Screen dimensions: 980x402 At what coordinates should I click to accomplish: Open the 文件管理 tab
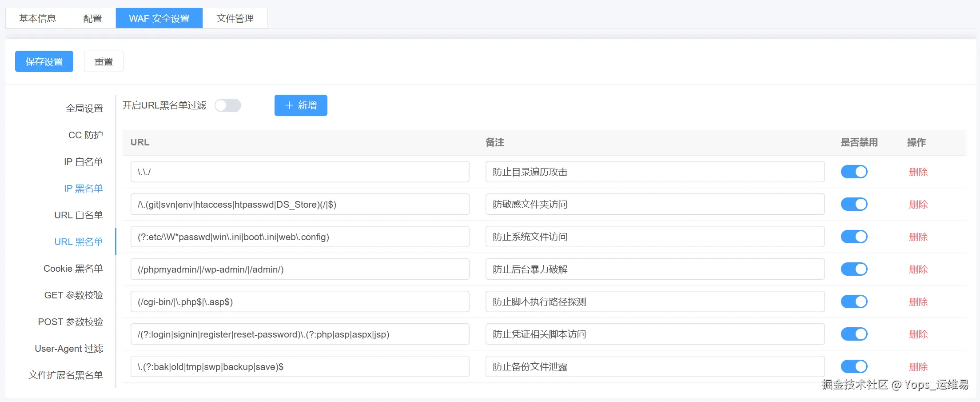click(x=235, y=18)
